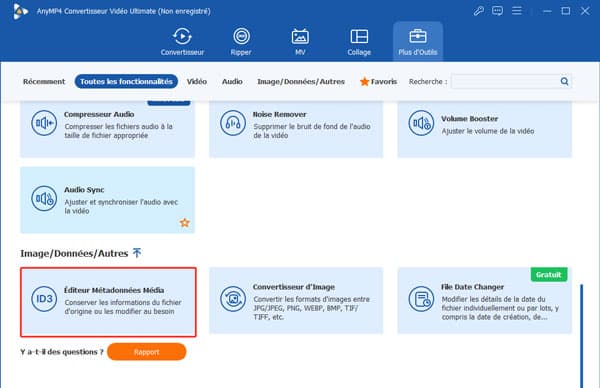600x388 pixels.
Task: Close the AnyMP4 window
Action: tap(585, 11)
